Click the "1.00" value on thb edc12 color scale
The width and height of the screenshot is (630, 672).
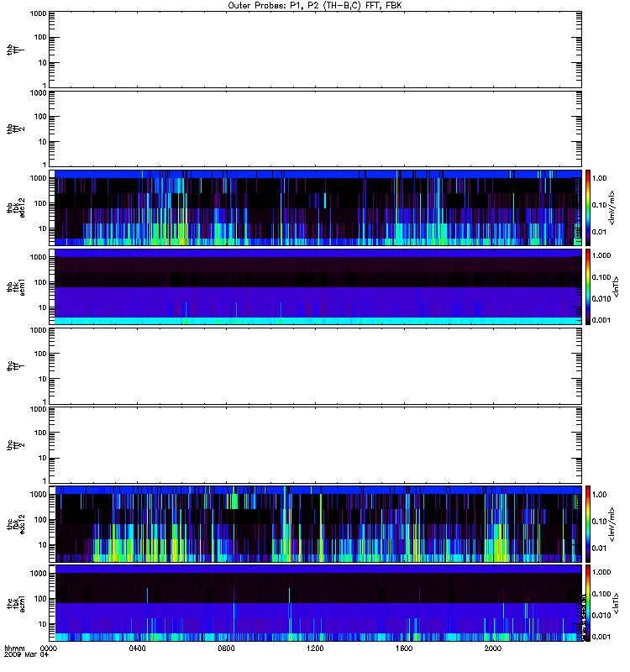tap(599, 178)
